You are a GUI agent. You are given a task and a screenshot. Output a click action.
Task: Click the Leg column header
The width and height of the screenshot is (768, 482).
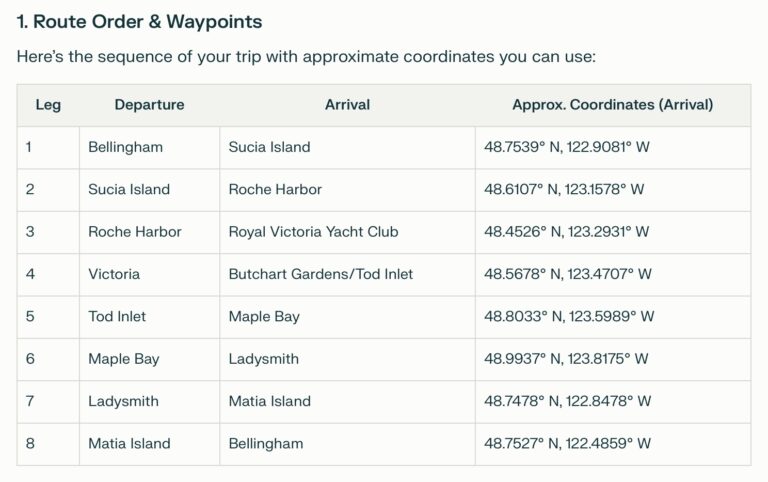click(48, 105)
